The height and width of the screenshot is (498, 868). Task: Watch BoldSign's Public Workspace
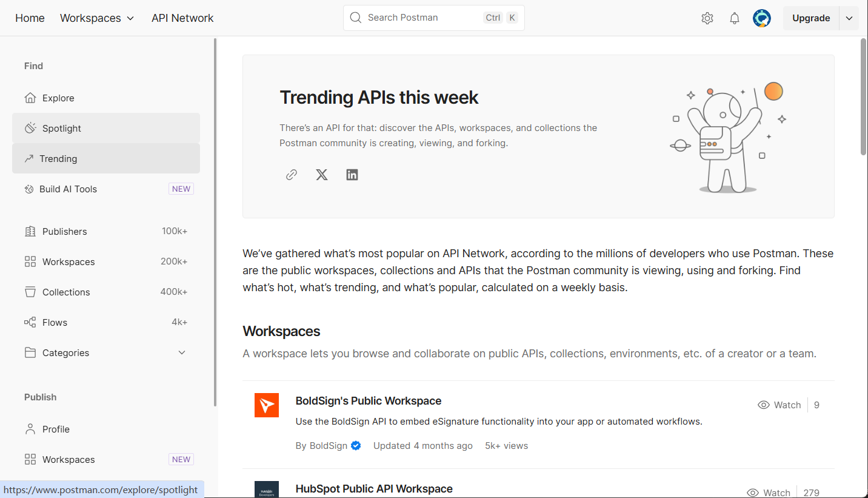point(780,405)
